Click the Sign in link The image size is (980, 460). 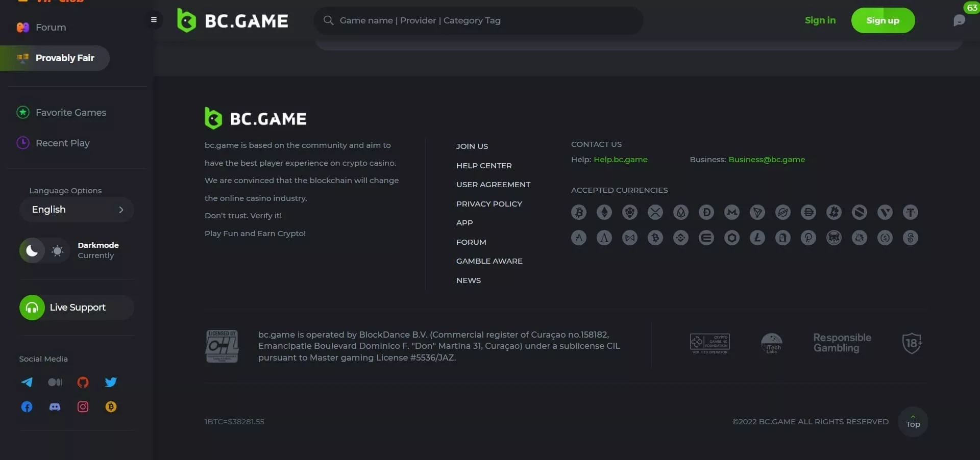(820, 20)
